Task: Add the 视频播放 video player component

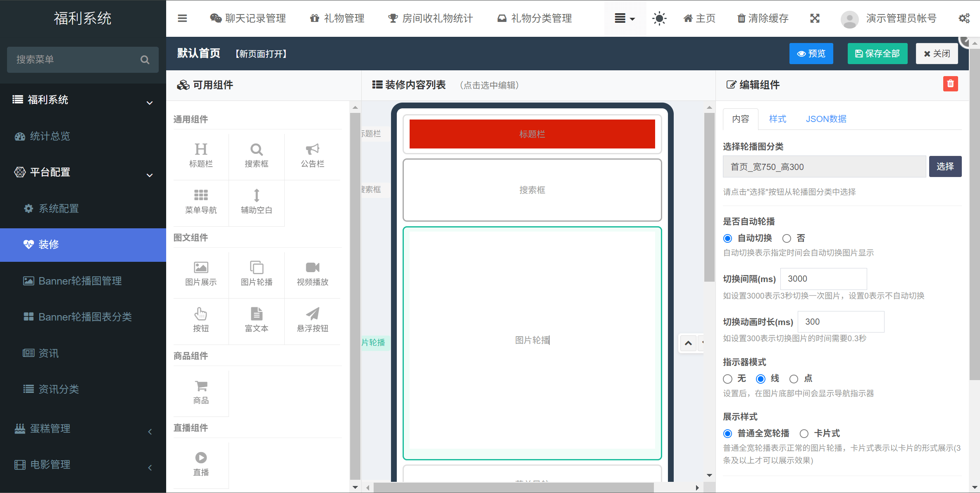Action: click(x=312, y=274)
